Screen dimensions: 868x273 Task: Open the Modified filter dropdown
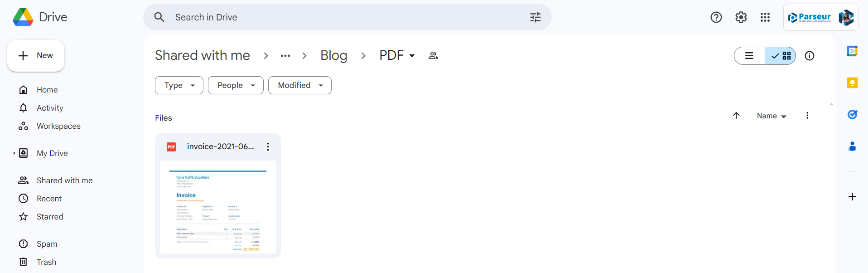pyautogui.click(x=300, y=85)
